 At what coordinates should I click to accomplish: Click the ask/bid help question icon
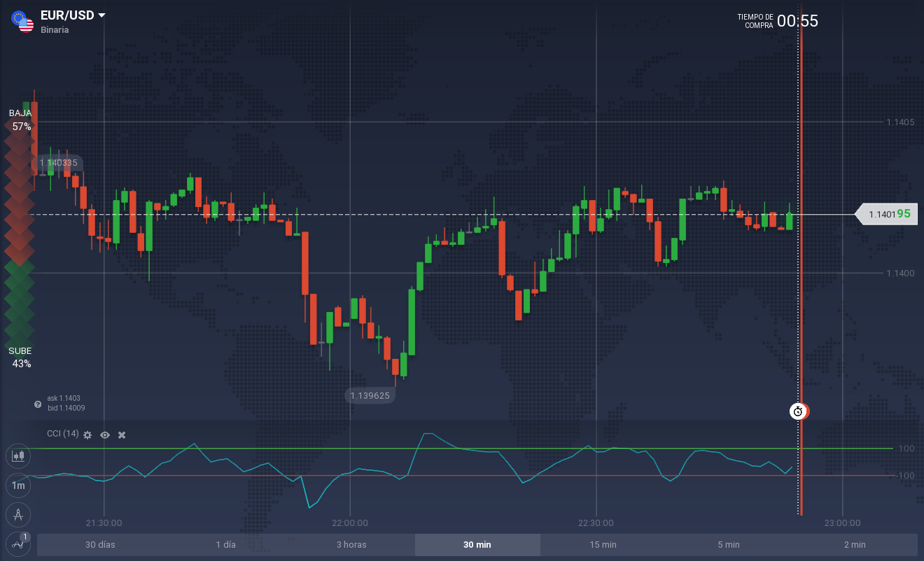(38, 404)
